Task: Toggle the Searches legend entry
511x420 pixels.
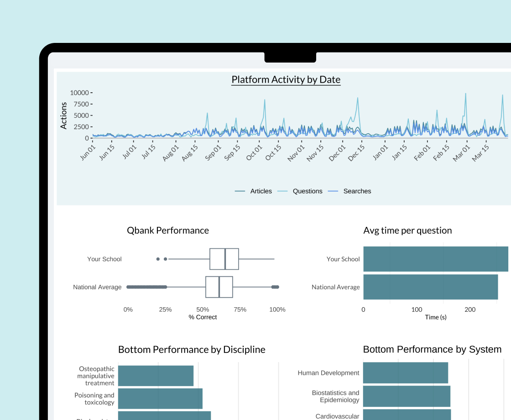Action: point(349,191)
